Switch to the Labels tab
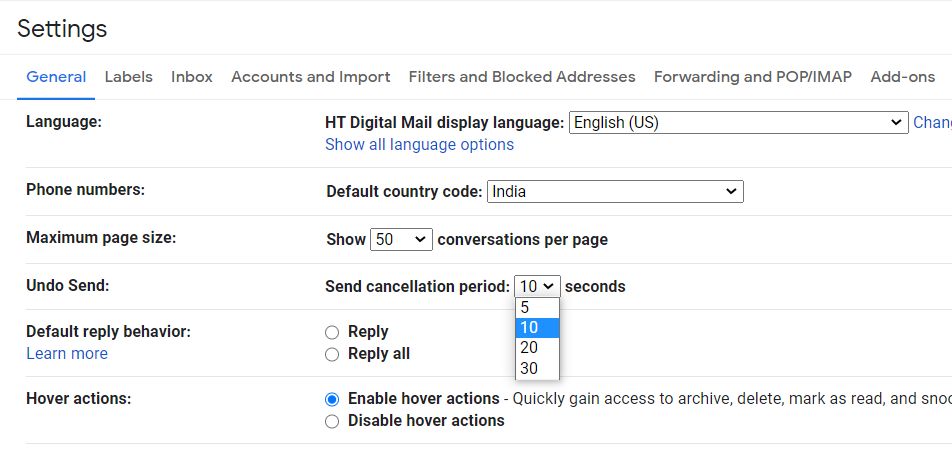 [129, 77]
